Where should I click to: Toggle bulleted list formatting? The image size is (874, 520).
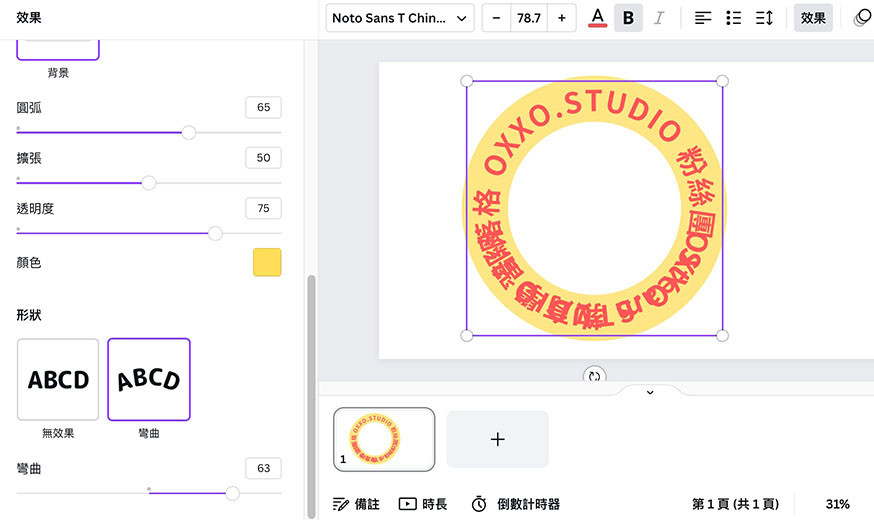click(x=734, y=18)
